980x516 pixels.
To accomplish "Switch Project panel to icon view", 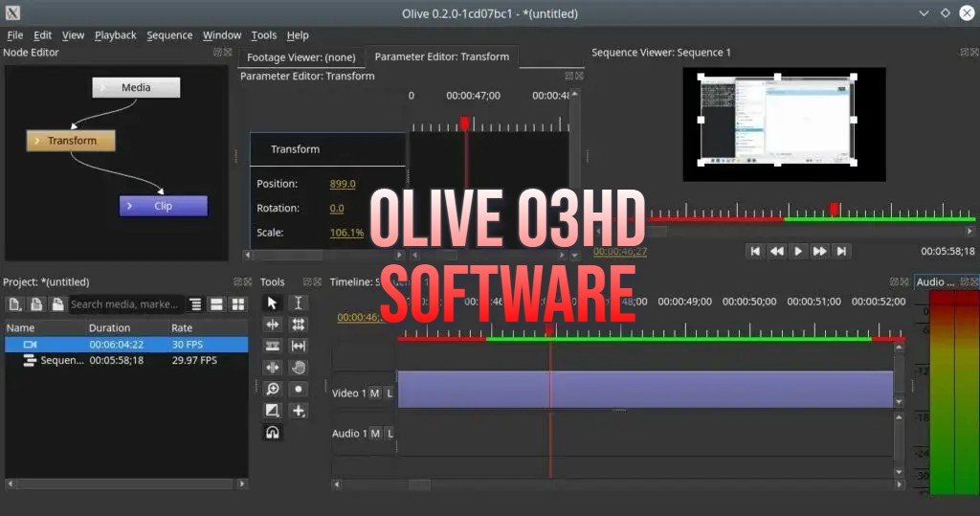I will (x=238, y=304).
